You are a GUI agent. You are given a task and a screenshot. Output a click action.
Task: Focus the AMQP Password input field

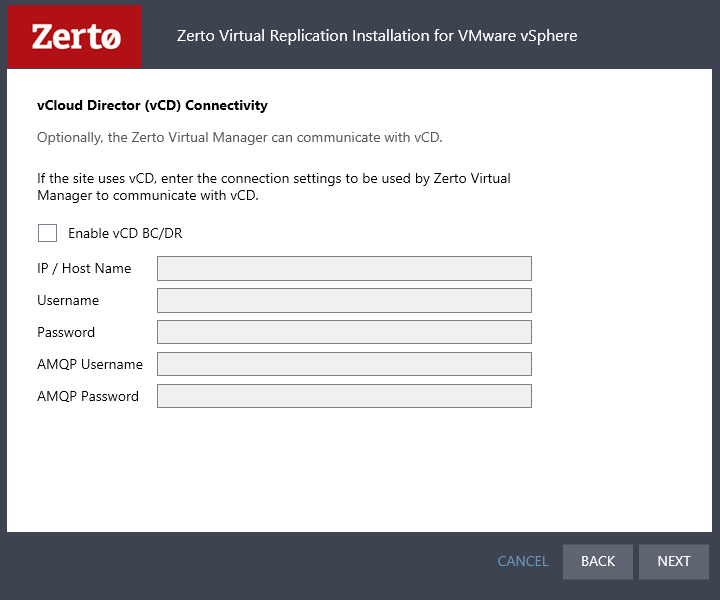pos(344,396)
